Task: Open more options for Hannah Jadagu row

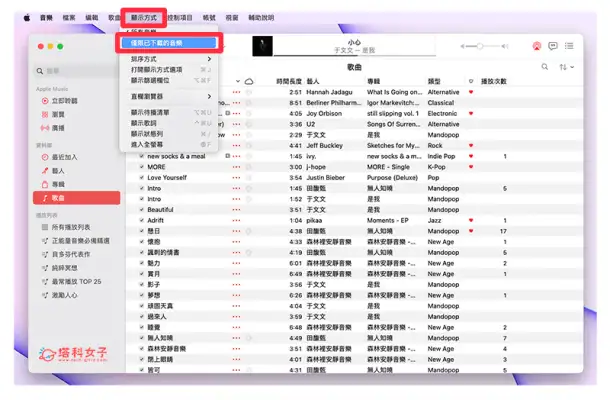Action: (x=236, y=92)
